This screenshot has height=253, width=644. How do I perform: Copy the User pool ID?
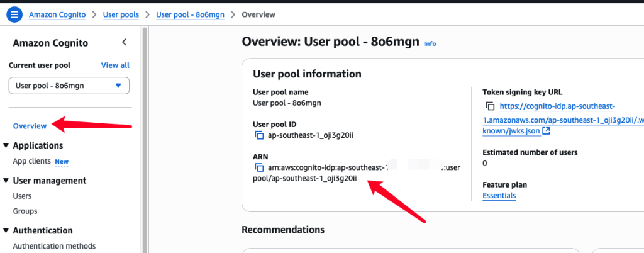[258, 135]
